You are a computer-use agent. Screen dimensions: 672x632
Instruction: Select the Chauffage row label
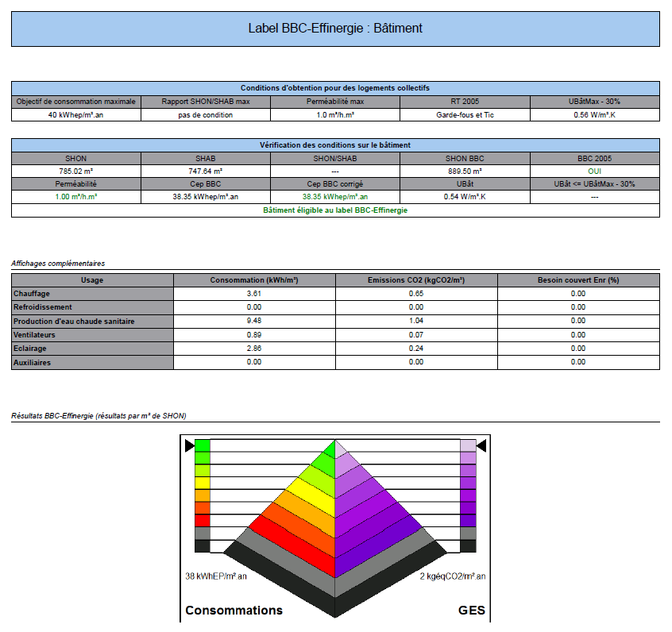[x=32, y=294]
